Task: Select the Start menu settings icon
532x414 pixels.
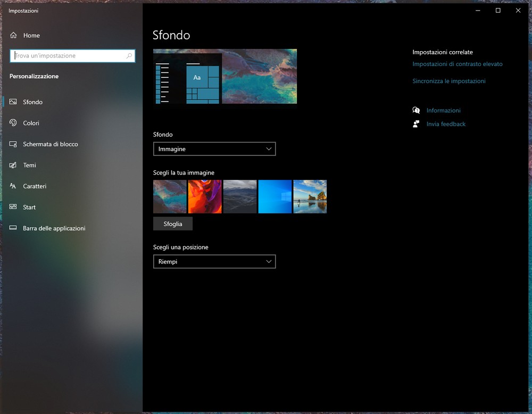Action: [13, 207]
